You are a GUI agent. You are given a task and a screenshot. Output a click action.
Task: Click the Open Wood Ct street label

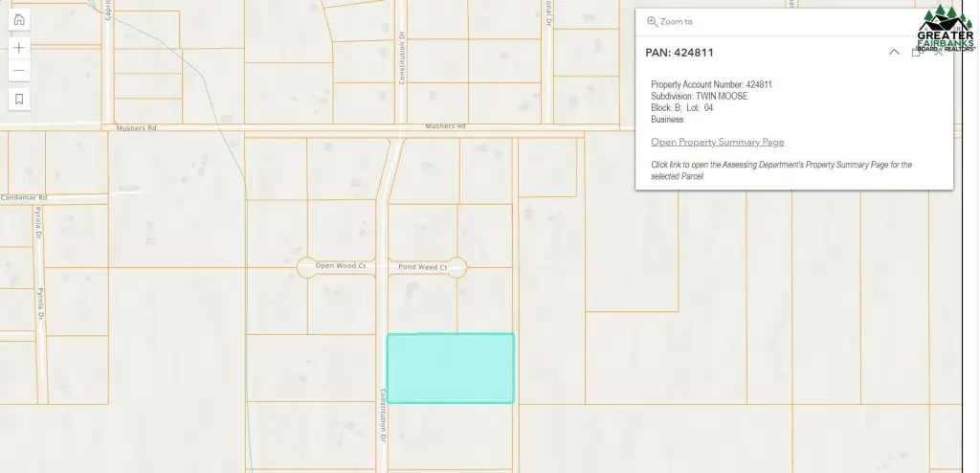[341, 266]
